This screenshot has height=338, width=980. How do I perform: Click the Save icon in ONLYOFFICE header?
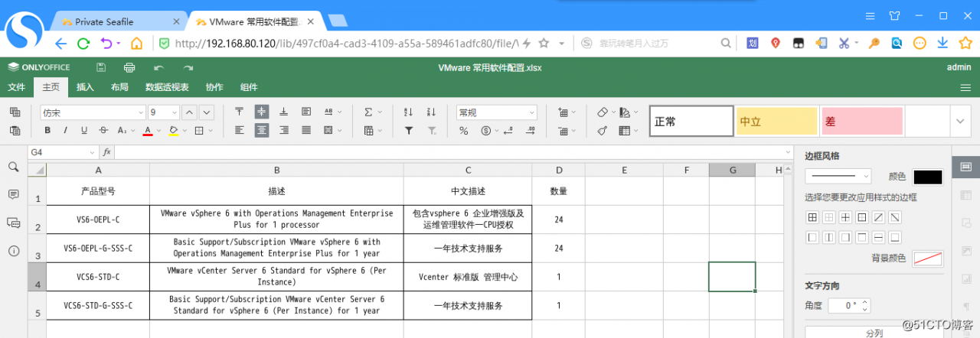[101, 67]
